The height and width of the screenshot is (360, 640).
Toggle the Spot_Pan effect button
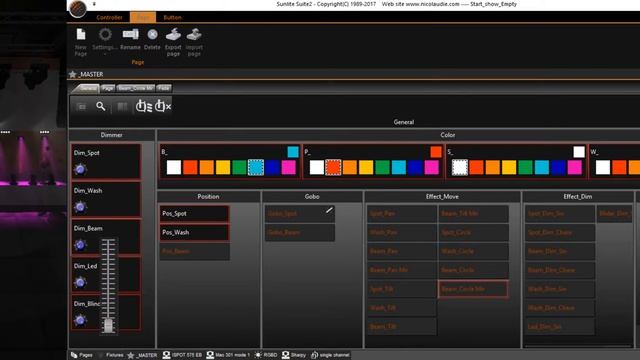tap(402, 213)
